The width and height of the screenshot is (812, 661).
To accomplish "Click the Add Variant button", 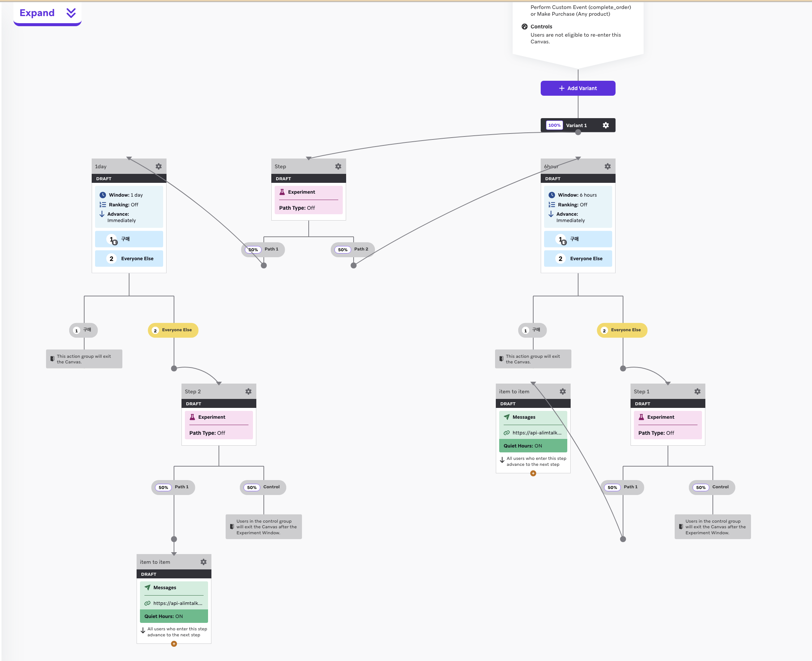I will tap(578, 88).
